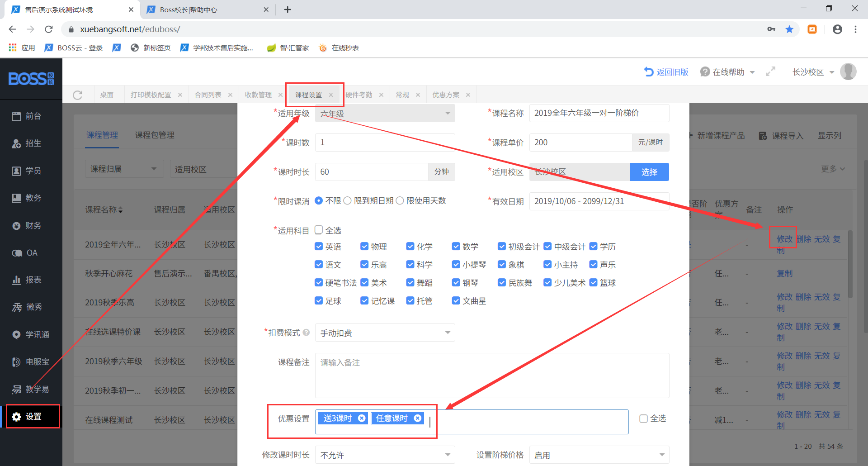Open the Chrome profile icon
The image size is (868, 466).
[837, 29]
